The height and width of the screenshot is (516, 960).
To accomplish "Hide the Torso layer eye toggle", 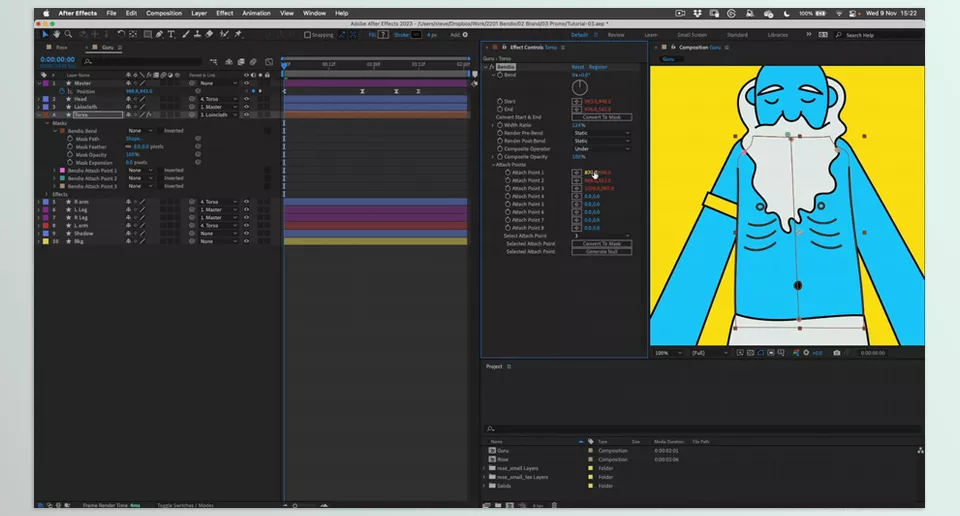I will pyautogui.click(x=247, y=115).
